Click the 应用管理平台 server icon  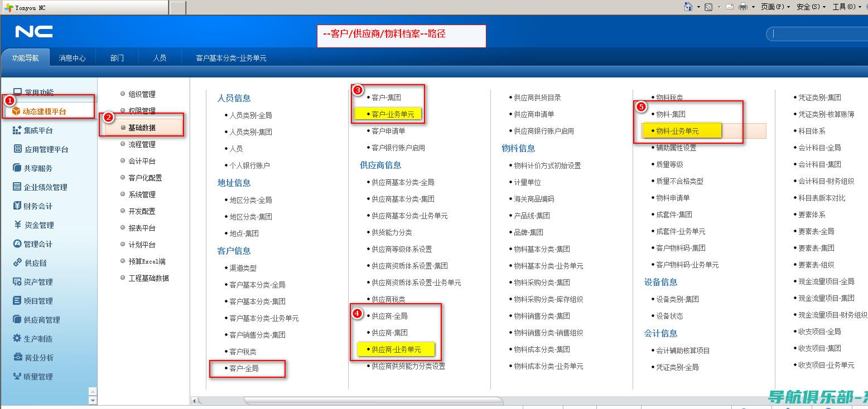[x=17, y=149]
